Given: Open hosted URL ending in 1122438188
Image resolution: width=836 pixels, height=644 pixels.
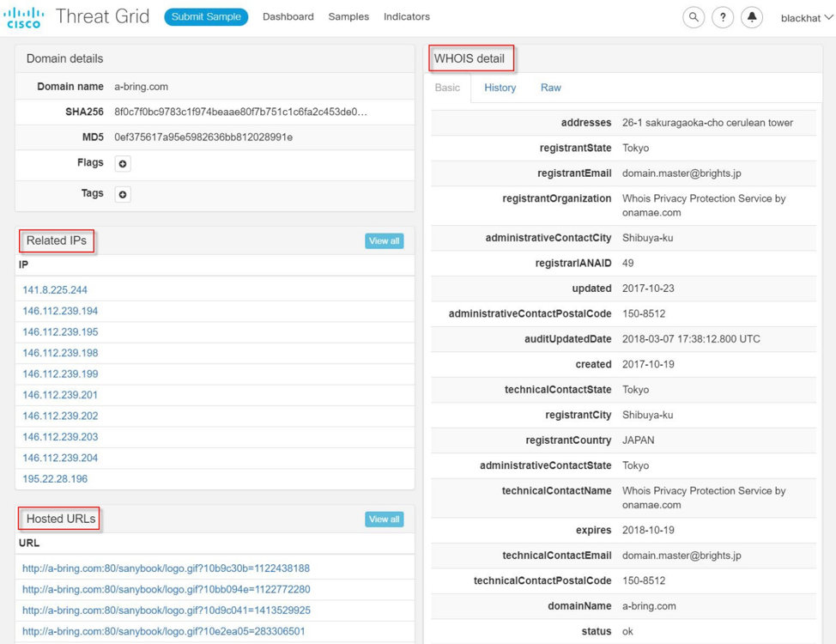Looking at the screenshot, I should pyautogui.click(x=166, y=568).
